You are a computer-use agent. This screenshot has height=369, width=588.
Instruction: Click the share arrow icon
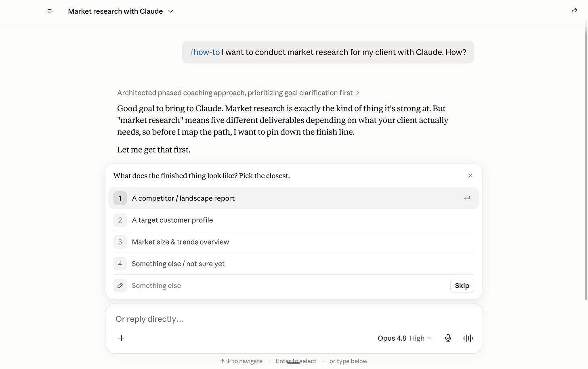pos(574,11)
